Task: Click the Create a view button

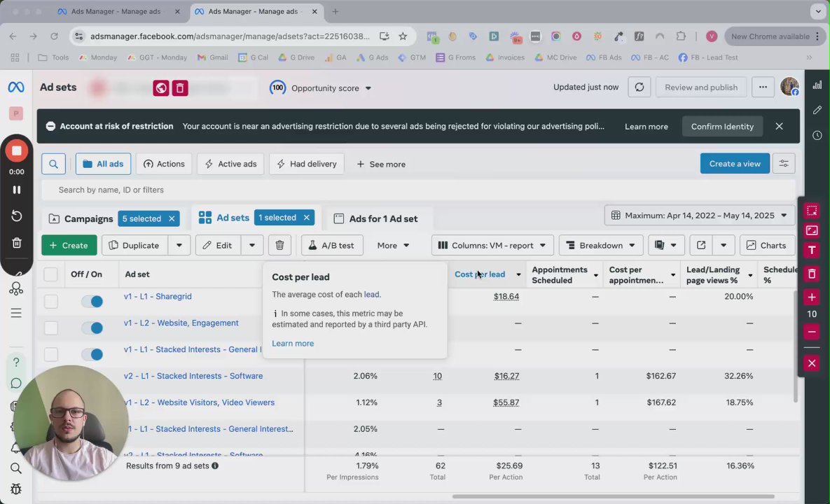Action: (735, 163)
